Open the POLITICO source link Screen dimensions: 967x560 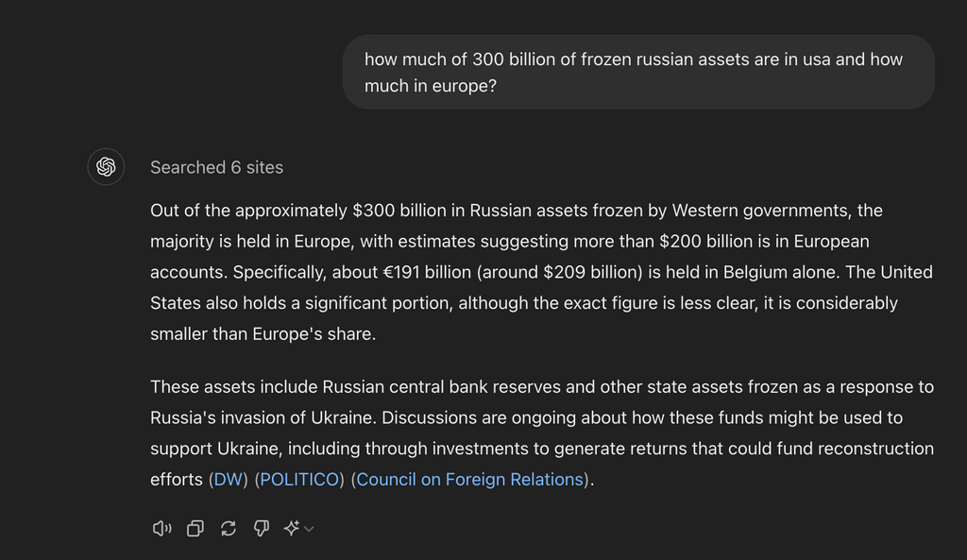click(x=299, y=479)
